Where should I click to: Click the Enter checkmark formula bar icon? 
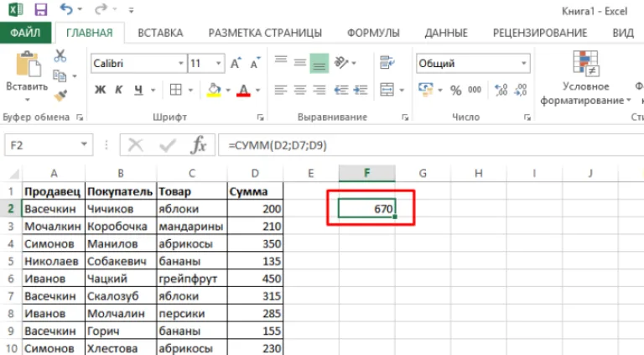[167, 145]
